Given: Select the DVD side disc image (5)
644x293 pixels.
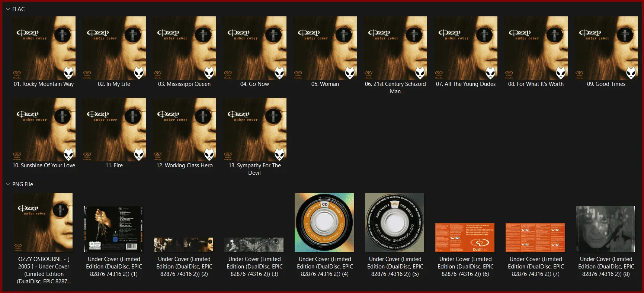Looking at the screenshot, I should pyautogui.click(x=395, y=222).
